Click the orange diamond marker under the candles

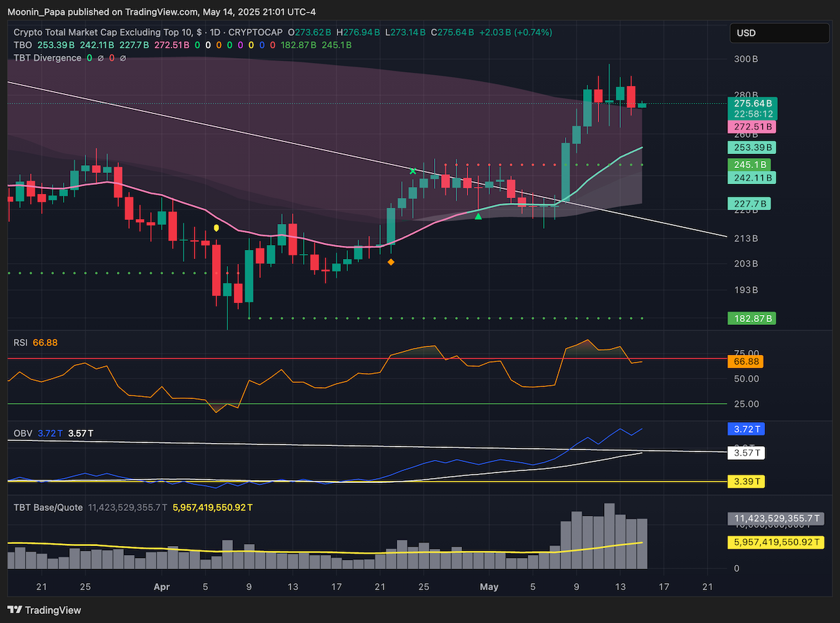391,262
